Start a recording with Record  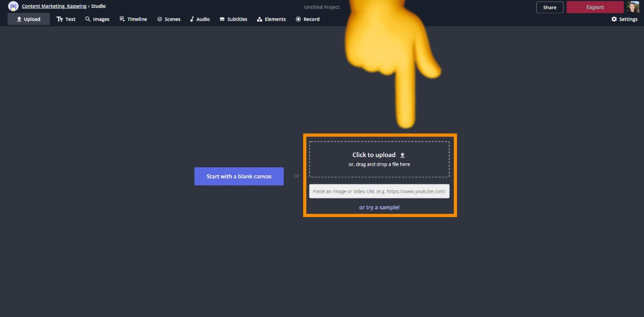pyautogui.click(x=307, y=19)
